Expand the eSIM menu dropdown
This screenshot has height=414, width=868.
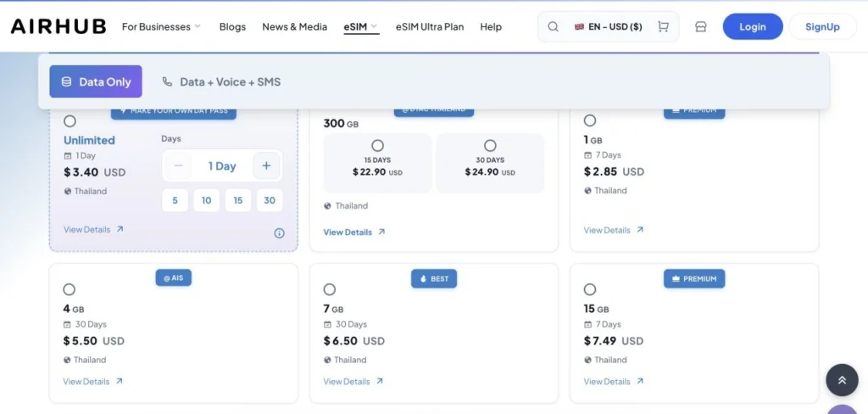[361, 26]
